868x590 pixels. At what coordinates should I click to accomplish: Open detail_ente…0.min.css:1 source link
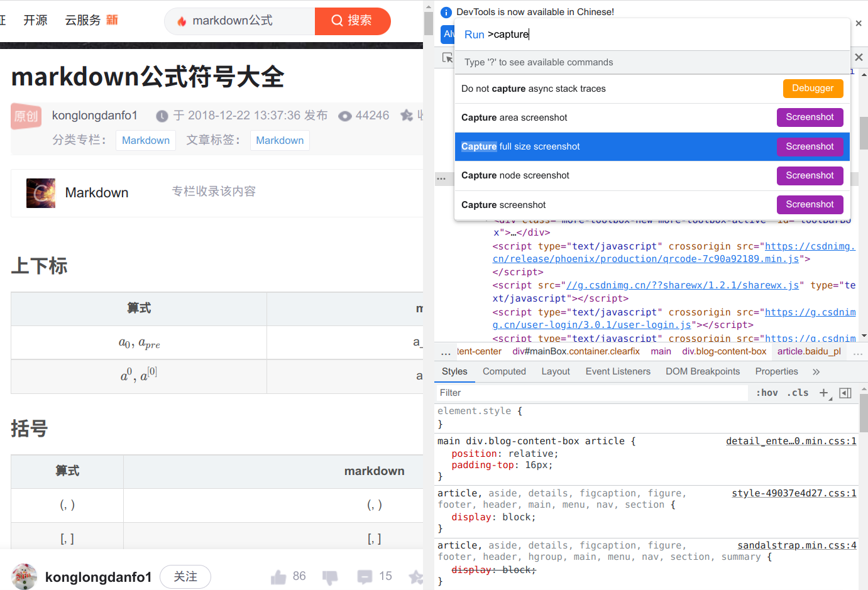791,441
